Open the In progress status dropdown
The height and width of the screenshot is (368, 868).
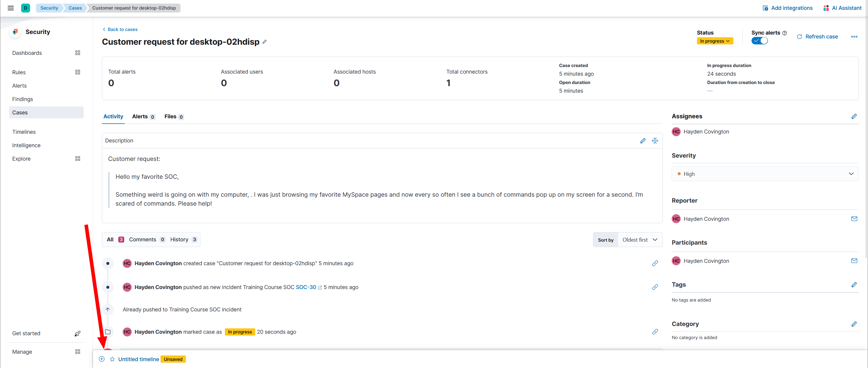(714, 41)
